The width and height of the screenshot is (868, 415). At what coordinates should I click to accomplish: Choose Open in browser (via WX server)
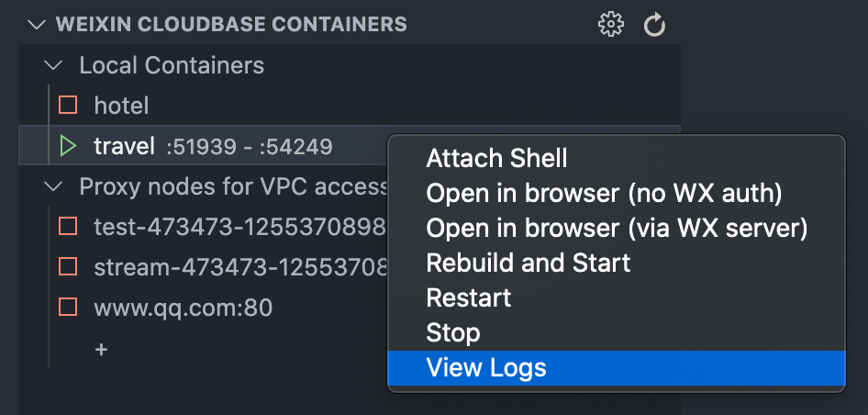(617, 229)
